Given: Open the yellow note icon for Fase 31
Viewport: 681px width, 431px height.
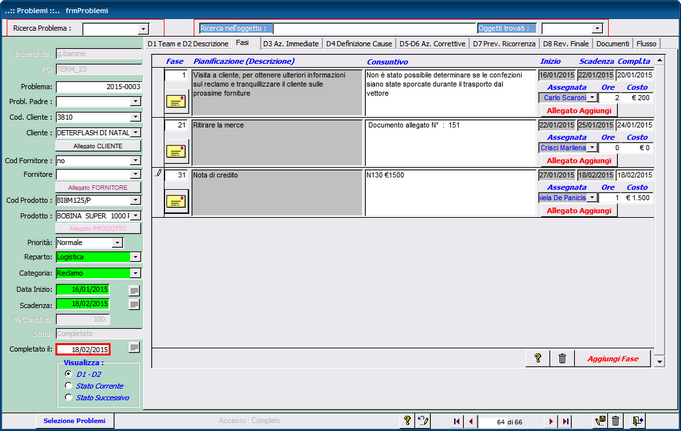Looking at the screenshot, I should coord(176,202).
